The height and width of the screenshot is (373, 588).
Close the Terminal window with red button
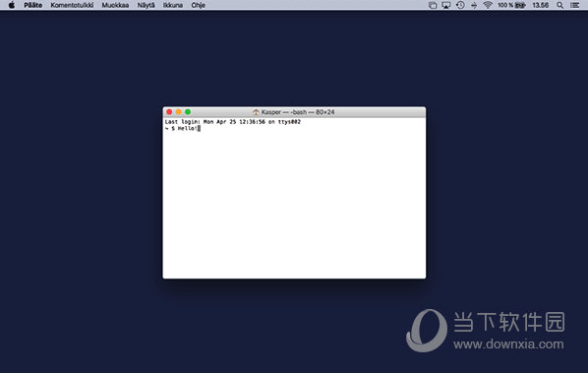coord(169,112)
